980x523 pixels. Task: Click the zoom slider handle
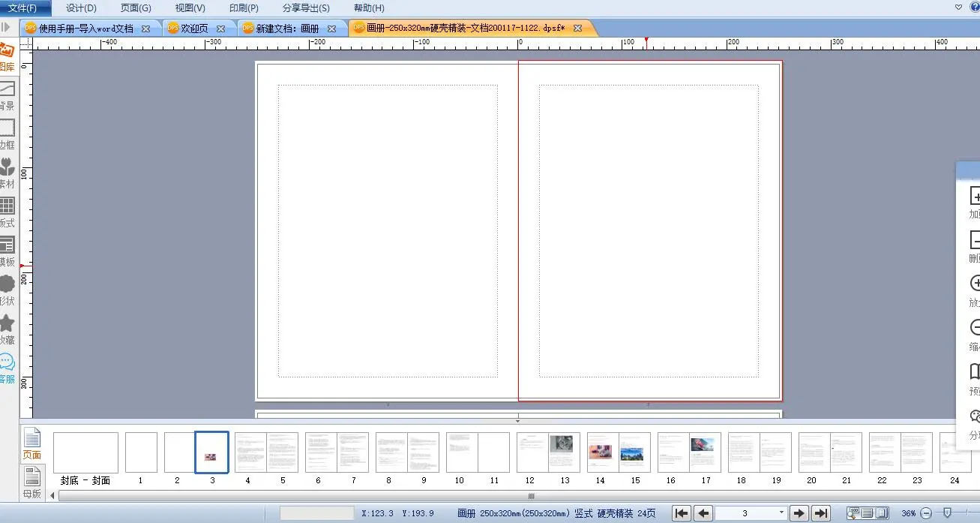(x=947, y=513)
